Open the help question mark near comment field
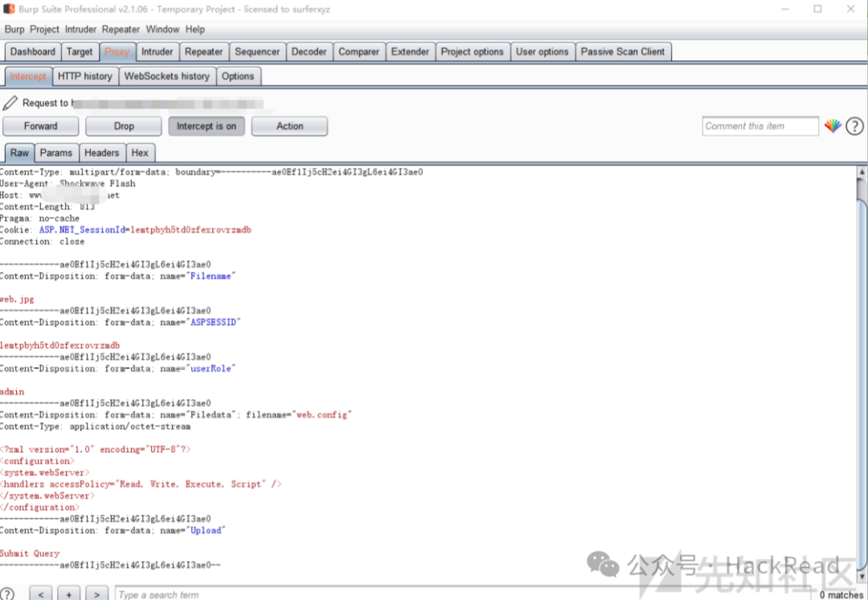This screenshot has width=868, height=600. pos(854,126)
